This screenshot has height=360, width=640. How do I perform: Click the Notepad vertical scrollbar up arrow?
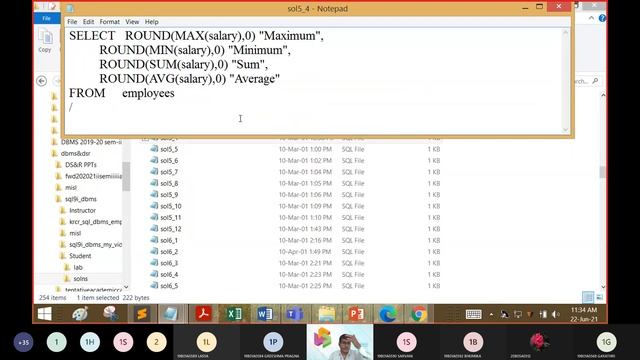(x=565, y=32)
